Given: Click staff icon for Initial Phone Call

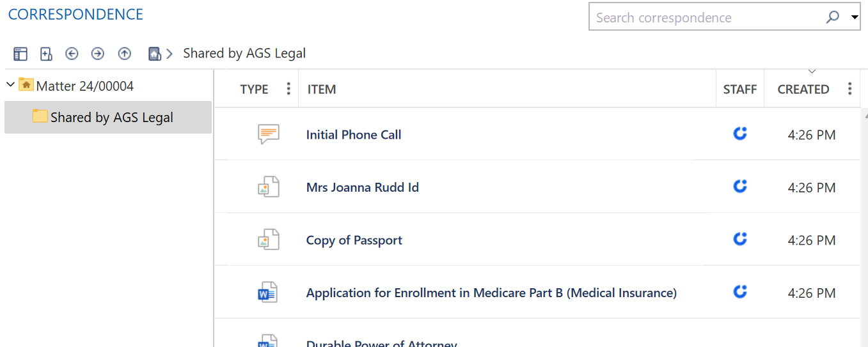Looking at the screenshot, I should click(740, 134).
